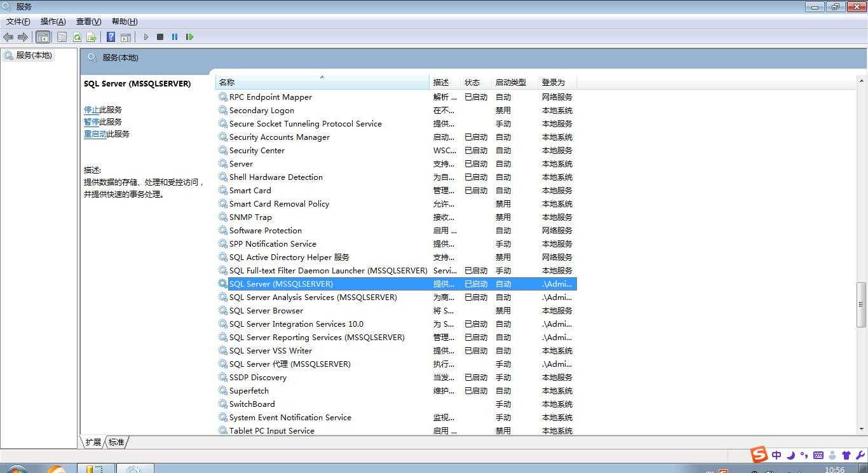The image size is (868, 473).
Task: Click the gear icon beside SSDP Discovery
Action: tap(223, 377)
